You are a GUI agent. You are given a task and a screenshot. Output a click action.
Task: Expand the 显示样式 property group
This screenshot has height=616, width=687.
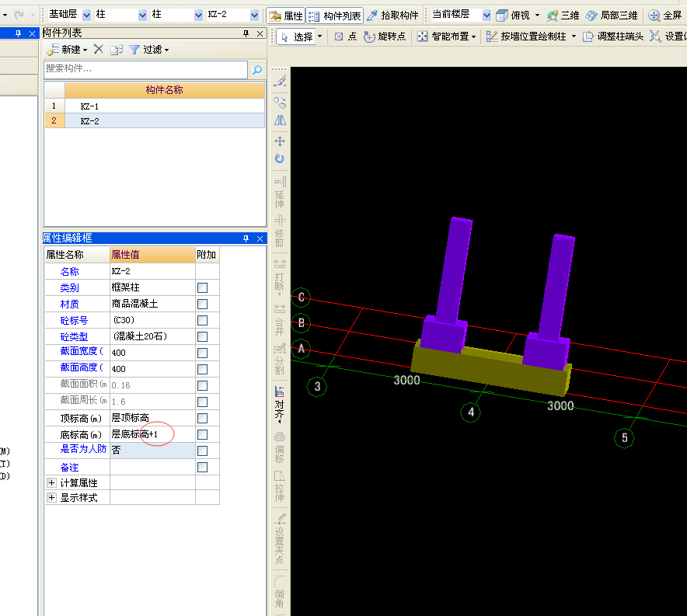click(52, 498)
